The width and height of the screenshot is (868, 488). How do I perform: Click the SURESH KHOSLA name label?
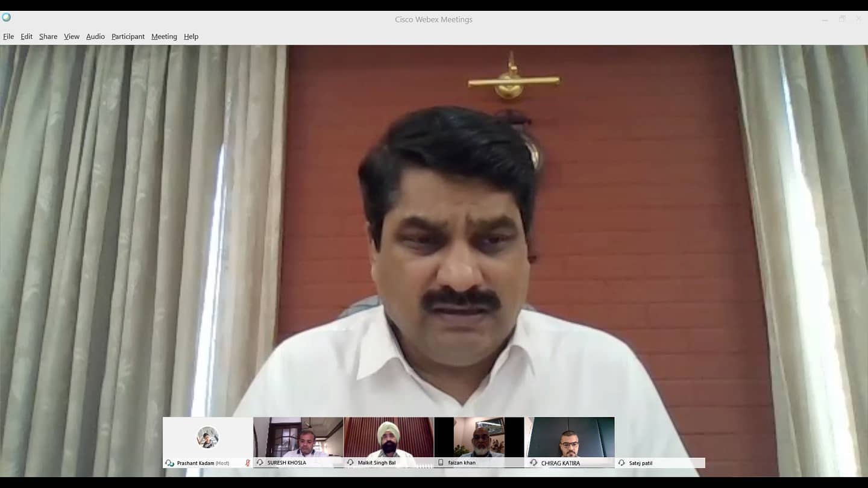coord(287,463)
